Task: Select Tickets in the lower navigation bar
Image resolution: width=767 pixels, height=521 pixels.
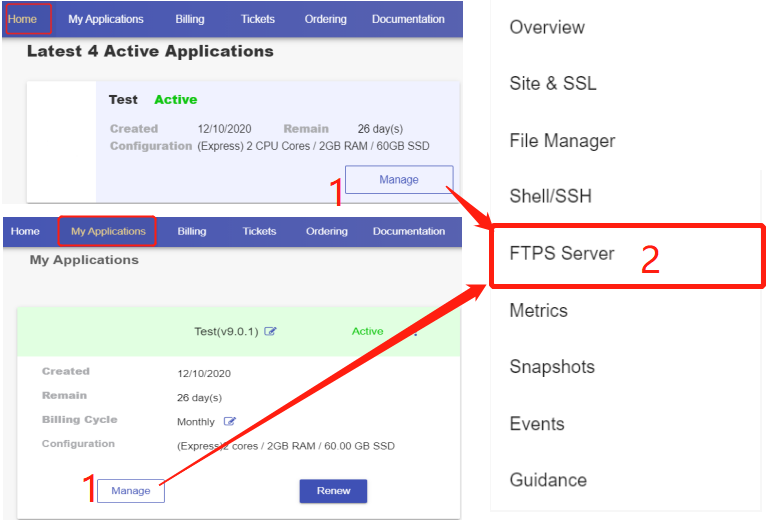Action: click(x=259, y=231)
